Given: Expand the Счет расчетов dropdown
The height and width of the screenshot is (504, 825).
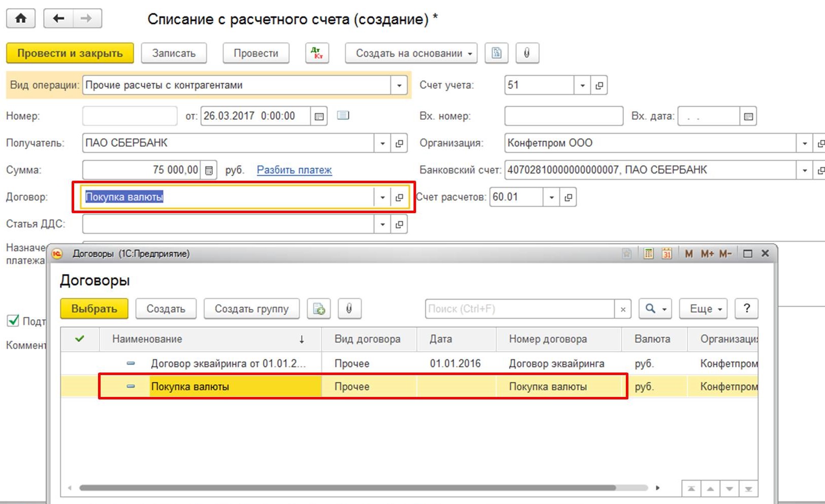Looking at the screenshot, I should click(x=551, y=197).
